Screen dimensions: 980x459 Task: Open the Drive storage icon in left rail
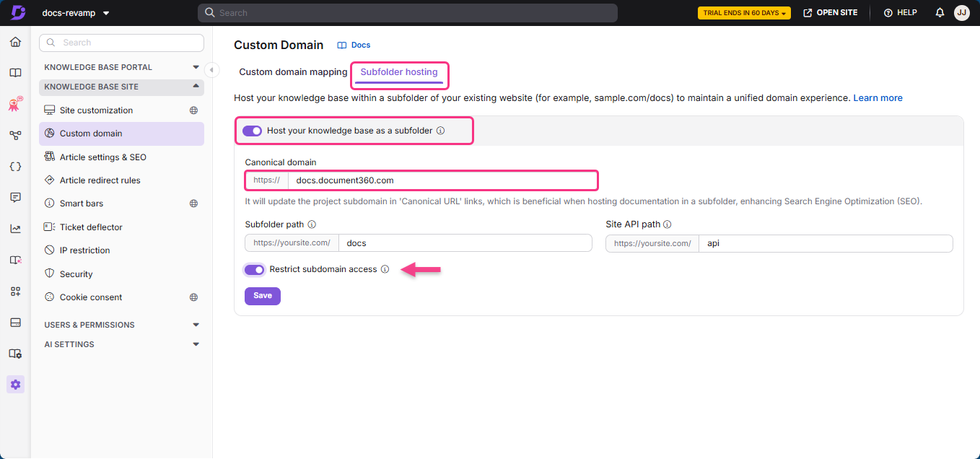(x=15, y=322)
